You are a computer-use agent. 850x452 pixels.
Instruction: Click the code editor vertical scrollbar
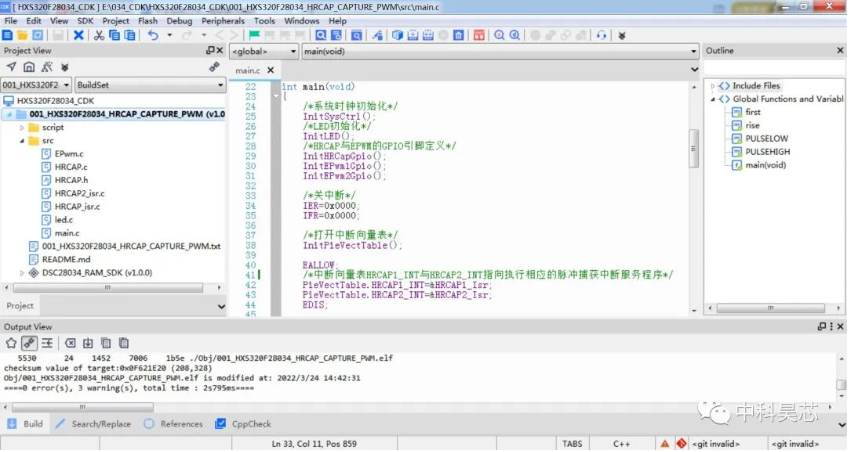click(x=694, y=148)
